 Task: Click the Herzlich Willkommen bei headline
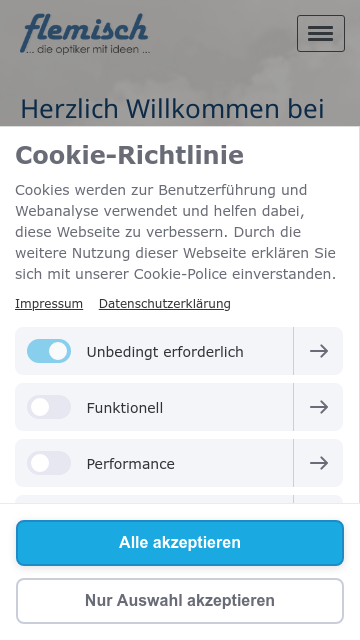point(172,109)
